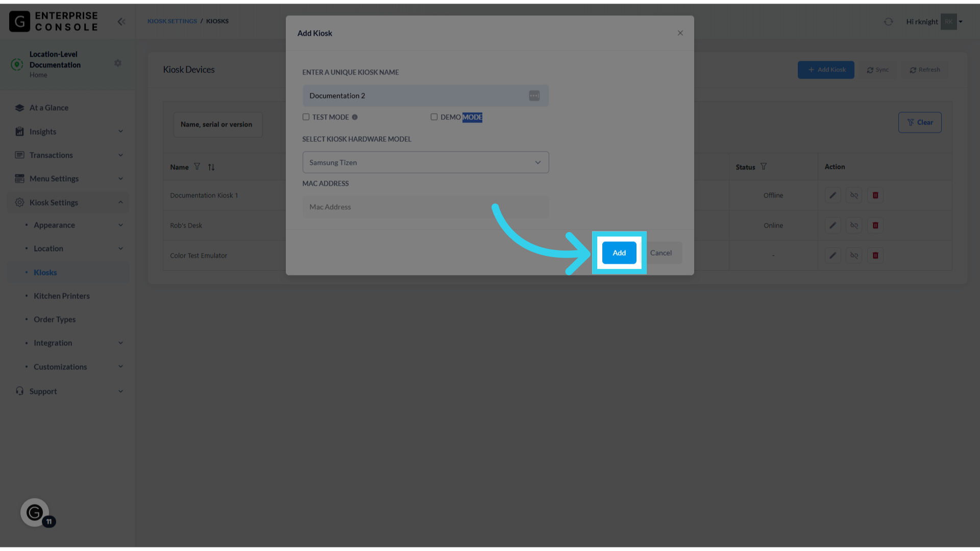Filter the Name column
980x551 pixels.
point(197,167)
